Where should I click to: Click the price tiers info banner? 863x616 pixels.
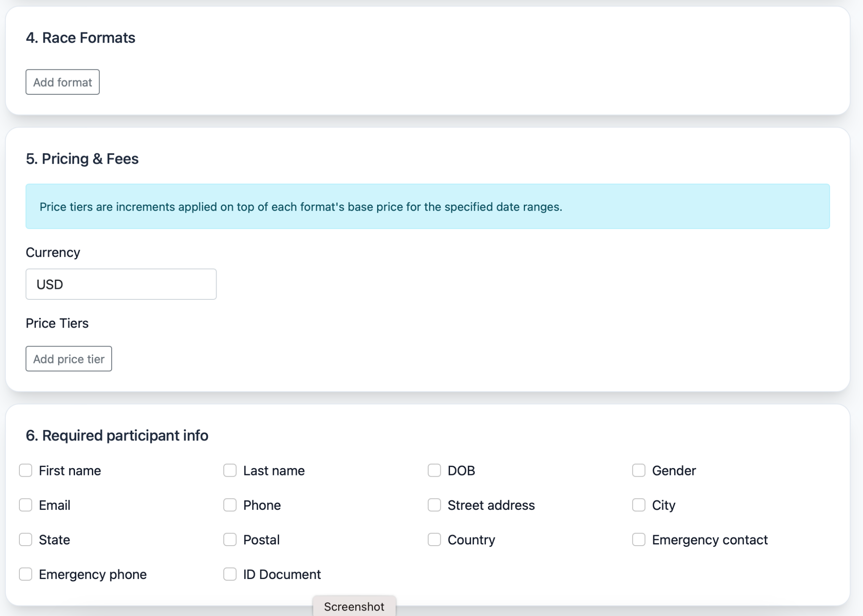coord(427,206)
